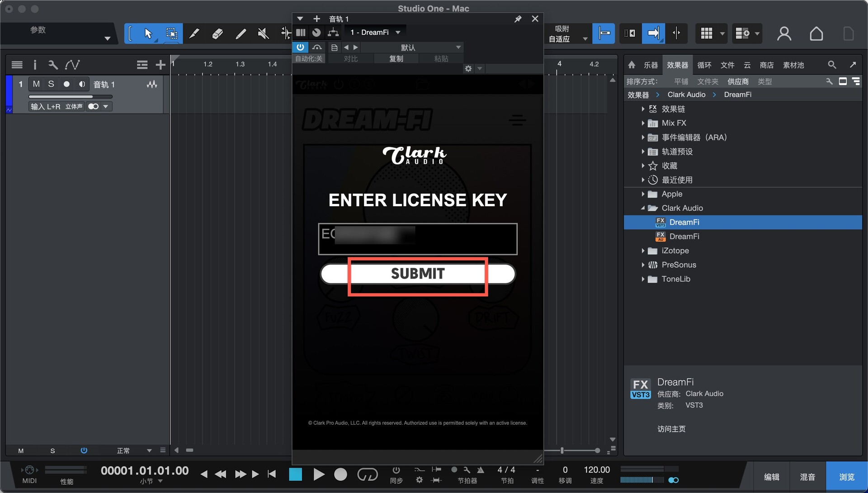This screenshot has width=868, height=493.
Task: Choose the Draw line tool
Action: (x=241, y=33)
